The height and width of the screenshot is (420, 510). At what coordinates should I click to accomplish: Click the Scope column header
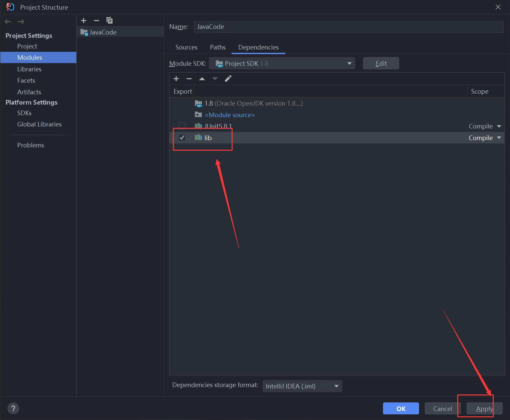[x=479, y=91]
